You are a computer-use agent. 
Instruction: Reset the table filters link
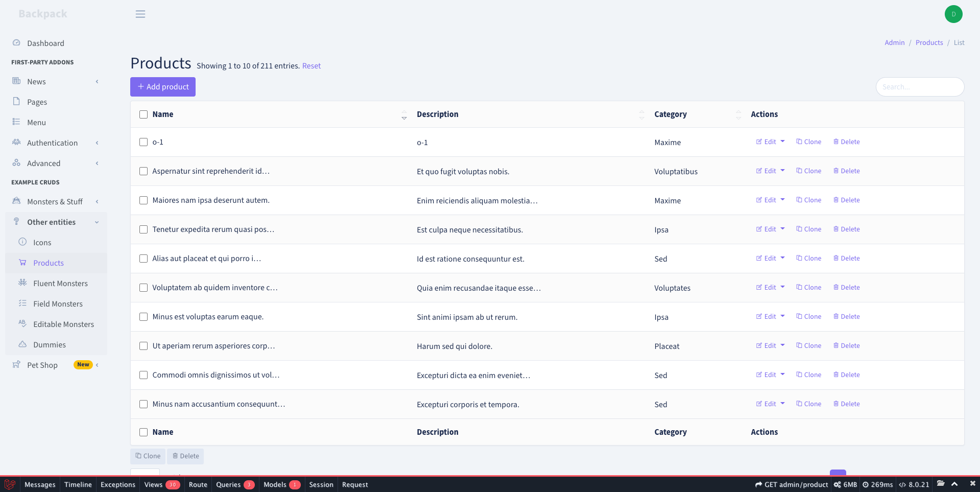click(x=312, y=66)
